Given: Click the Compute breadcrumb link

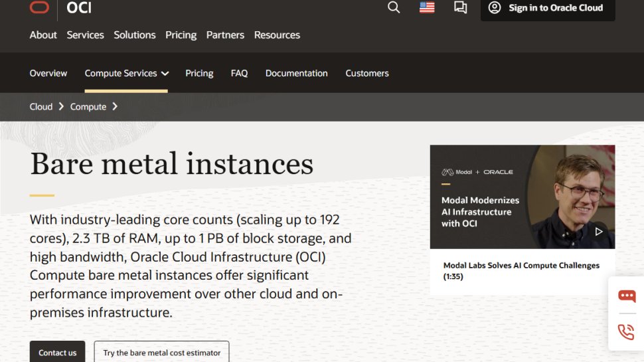Looking at the screenshot, I should tap(88, 107).
